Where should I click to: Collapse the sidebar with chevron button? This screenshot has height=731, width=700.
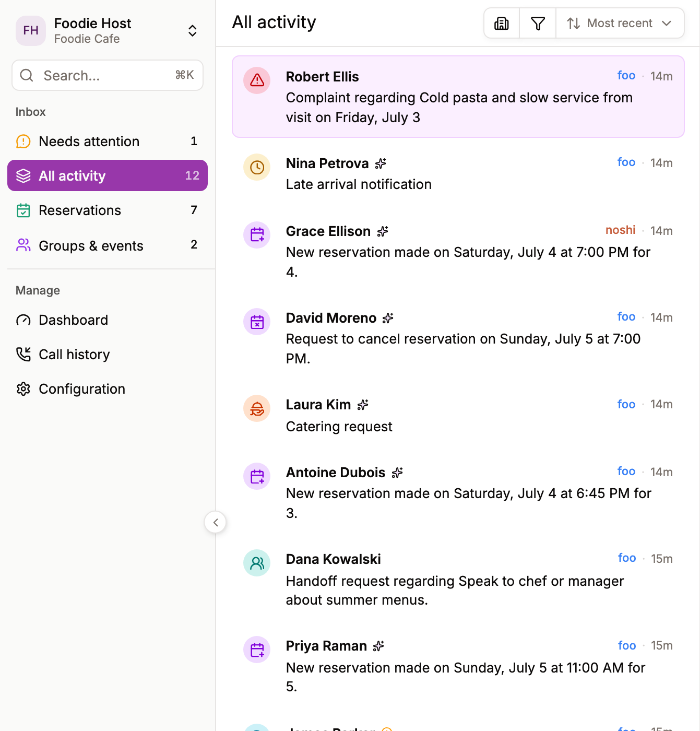click(x=215, y=522)
